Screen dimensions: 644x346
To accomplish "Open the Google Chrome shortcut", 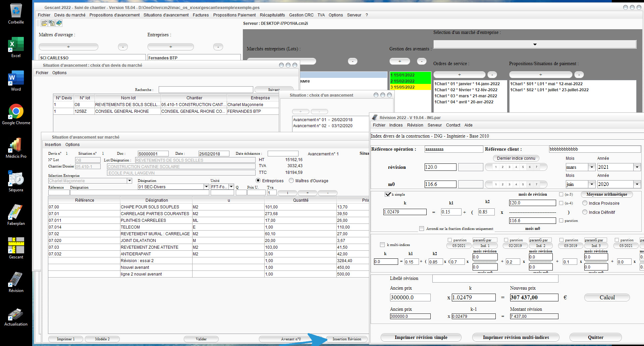I will click(x=16, y=114).
